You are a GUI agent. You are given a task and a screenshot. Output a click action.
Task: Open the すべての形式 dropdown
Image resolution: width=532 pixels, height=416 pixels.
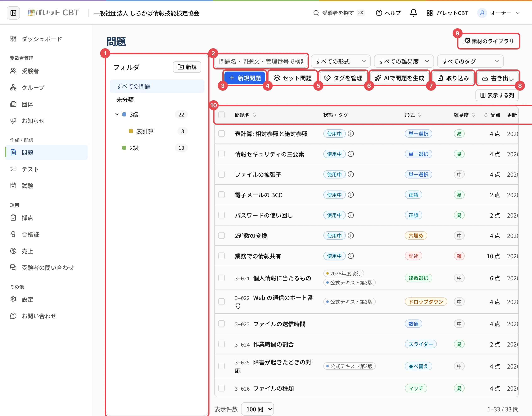[x=341, y=61]
